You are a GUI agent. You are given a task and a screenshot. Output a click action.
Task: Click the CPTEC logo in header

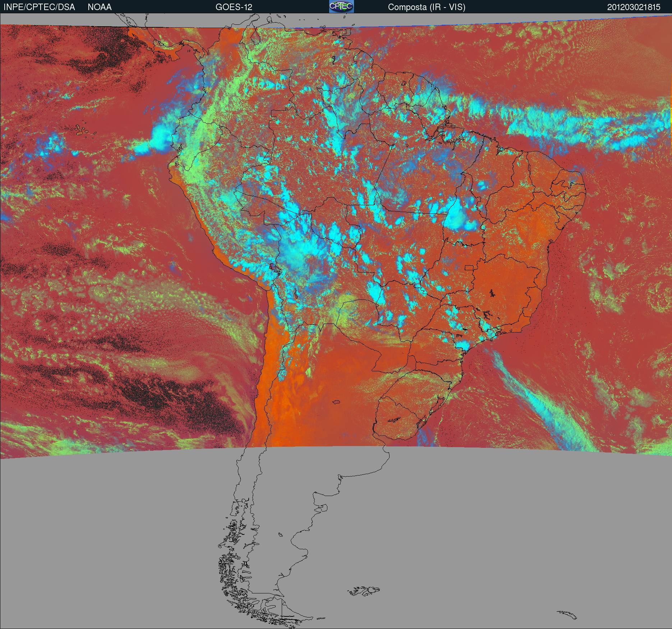[x=341, y=6]
